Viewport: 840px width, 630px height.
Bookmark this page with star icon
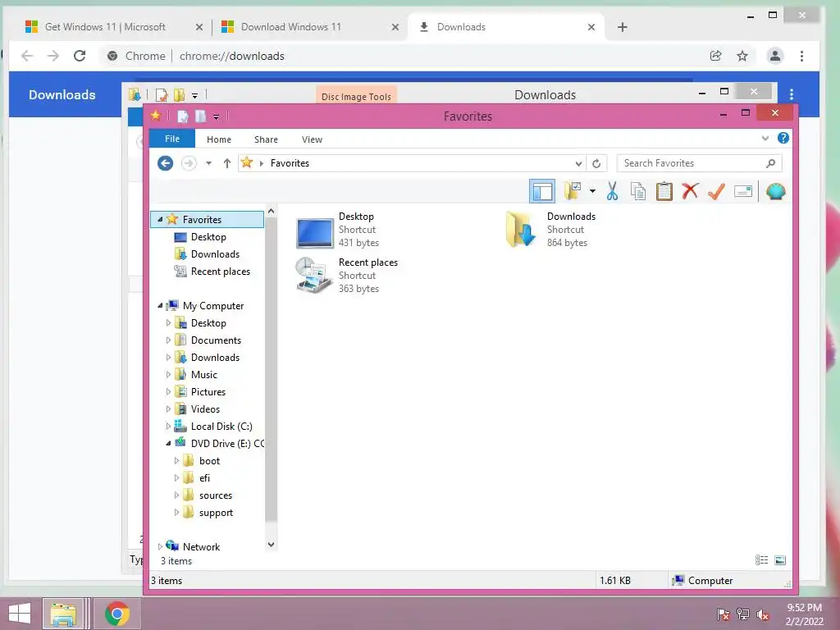[742, 56]
